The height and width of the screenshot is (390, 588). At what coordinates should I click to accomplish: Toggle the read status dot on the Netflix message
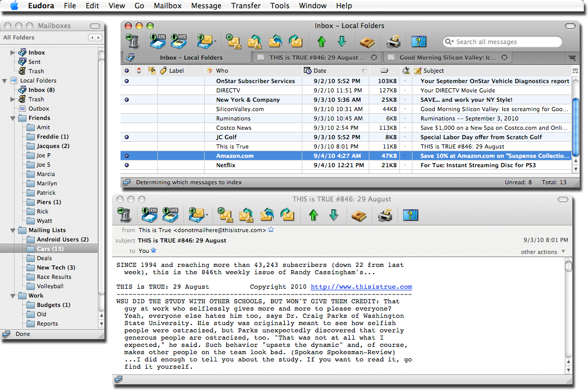pyautogui.click(x=127, y=165)
